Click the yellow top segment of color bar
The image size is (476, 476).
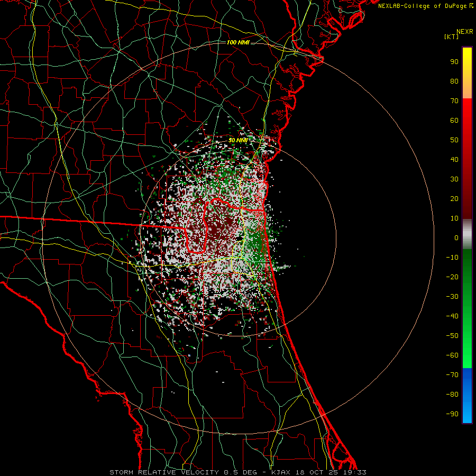[467, 73]
